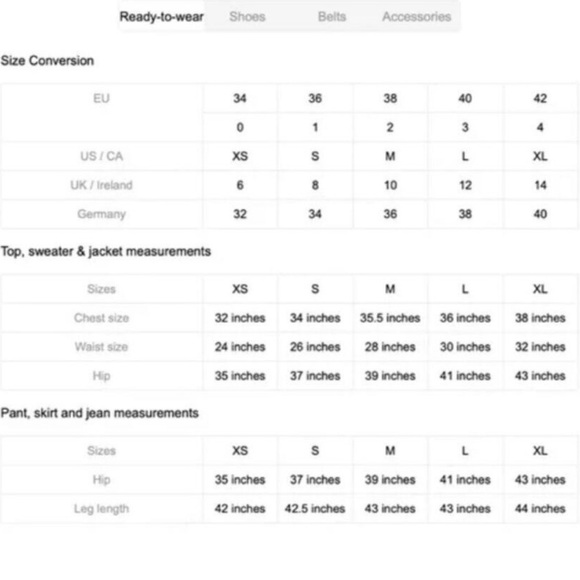Select the UK / Ireland row label
This screenshot has width=580, height=580.
coord(101,185)
